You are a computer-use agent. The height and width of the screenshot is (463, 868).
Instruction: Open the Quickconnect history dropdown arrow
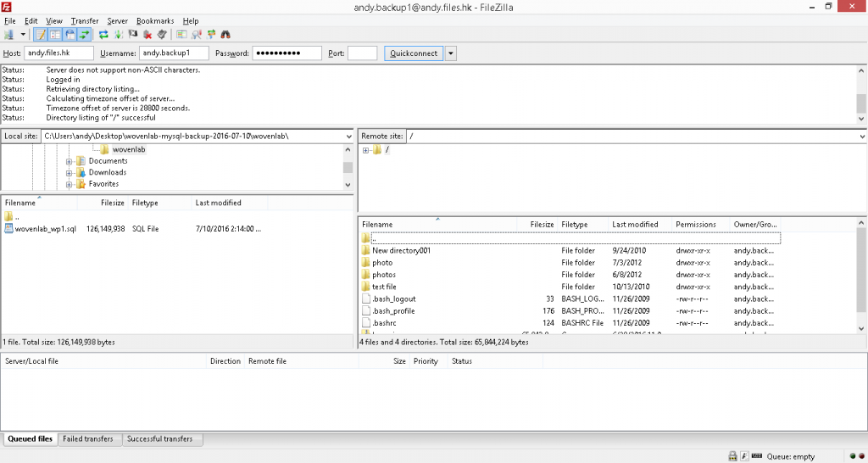click(451, 53)
